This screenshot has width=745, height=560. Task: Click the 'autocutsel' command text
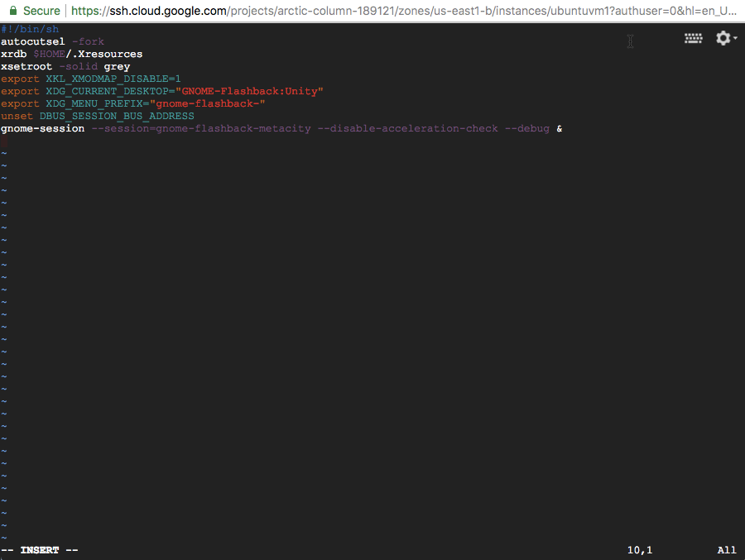pyautogui.click(x=33, y=42)
